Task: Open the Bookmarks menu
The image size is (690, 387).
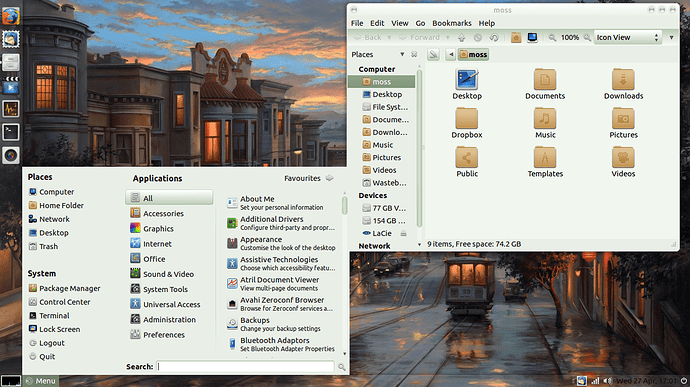Action: point(451,23)
